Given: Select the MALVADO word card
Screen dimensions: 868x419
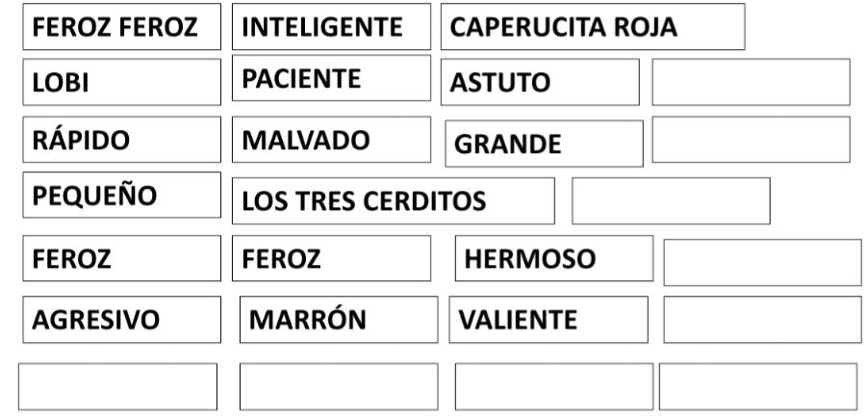Looking at the screenshot, I should [x=331, y=140].
